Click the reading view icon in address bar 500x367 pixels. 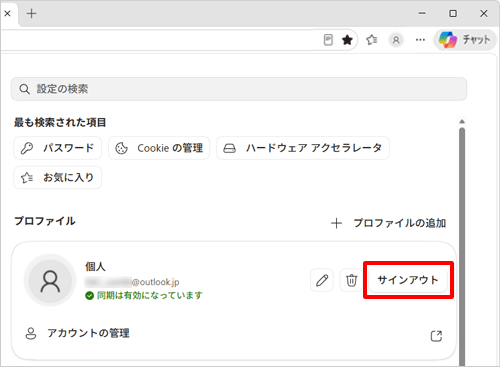point(328,40)
